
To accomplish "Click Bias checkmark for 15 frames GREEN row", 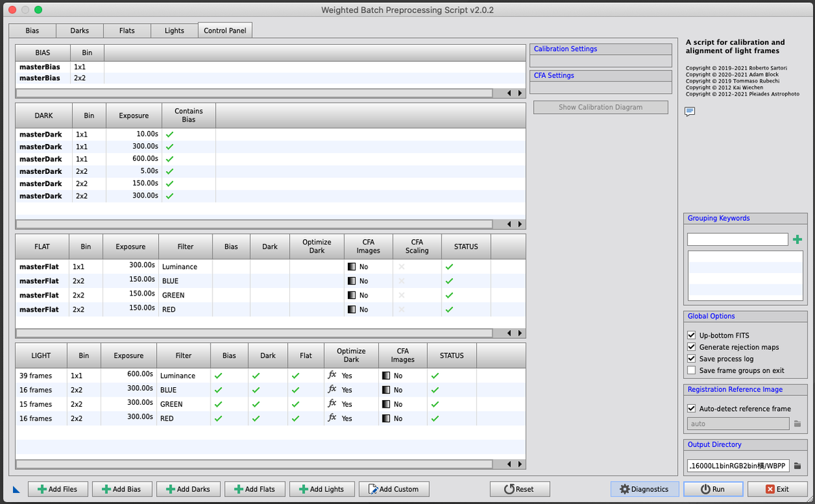I will pos(218,404).
